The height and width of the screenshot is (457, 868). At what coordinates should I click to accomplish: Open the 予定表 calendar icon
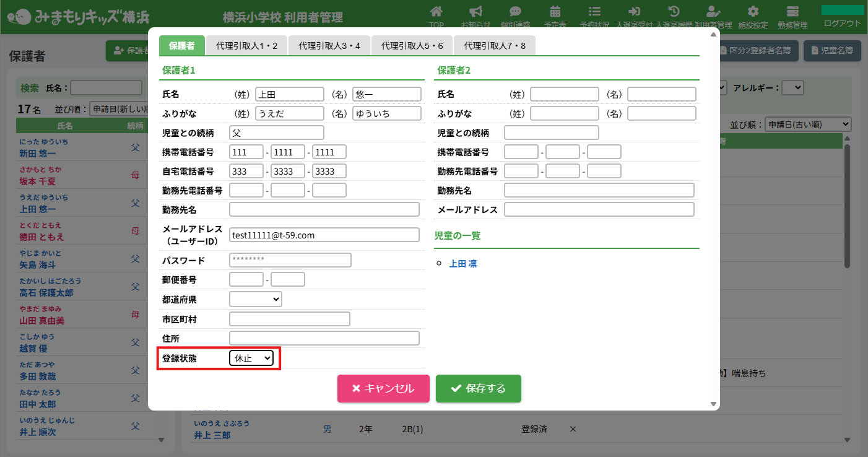[555, 12]
